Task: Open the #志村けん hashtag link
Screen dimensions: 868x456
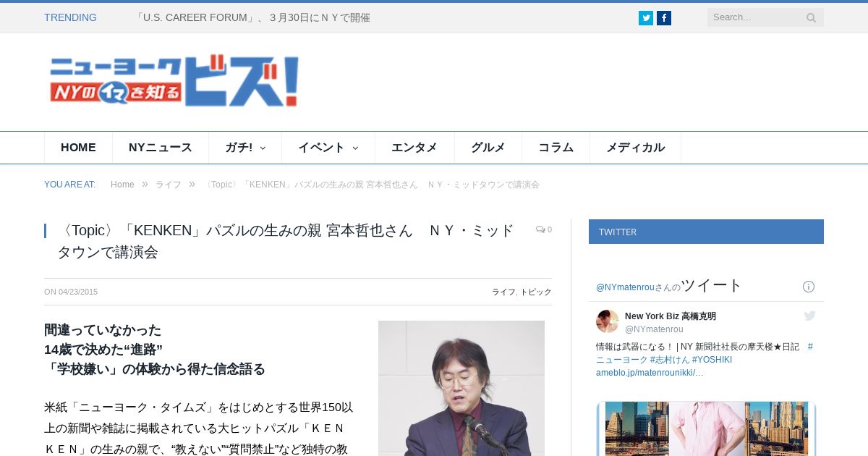Action: click(669, 360)
